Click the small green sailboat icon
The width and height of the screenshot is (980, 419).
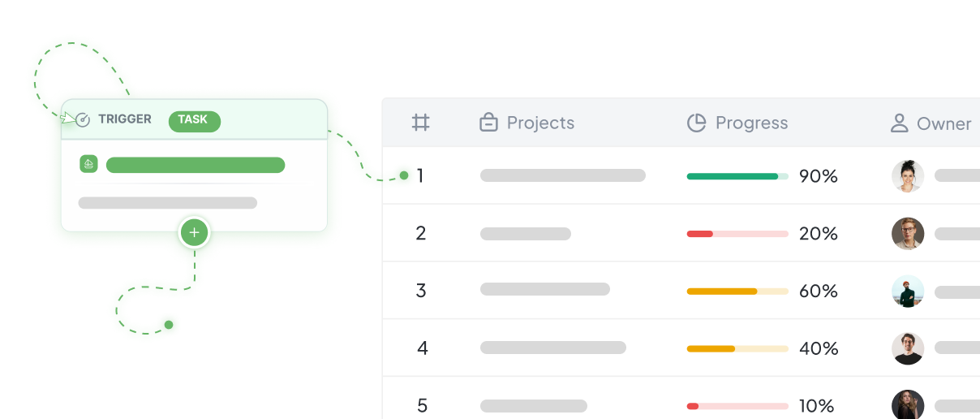(x=89, y=164)
